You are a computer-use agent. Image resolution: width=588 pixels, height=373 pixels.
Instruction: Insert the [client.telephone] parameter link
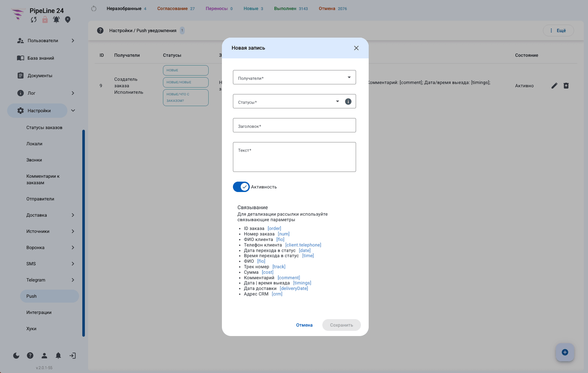tap(303, 245)
